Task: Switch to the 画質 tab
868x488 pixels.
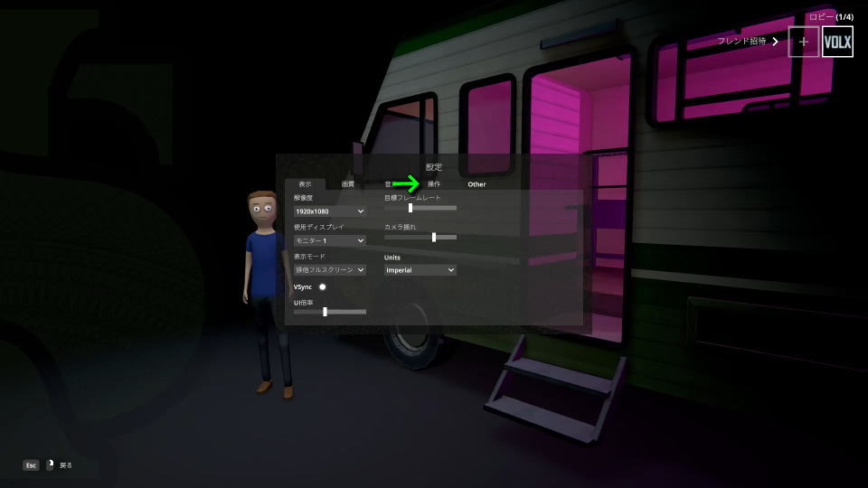Action: (348, 184)
